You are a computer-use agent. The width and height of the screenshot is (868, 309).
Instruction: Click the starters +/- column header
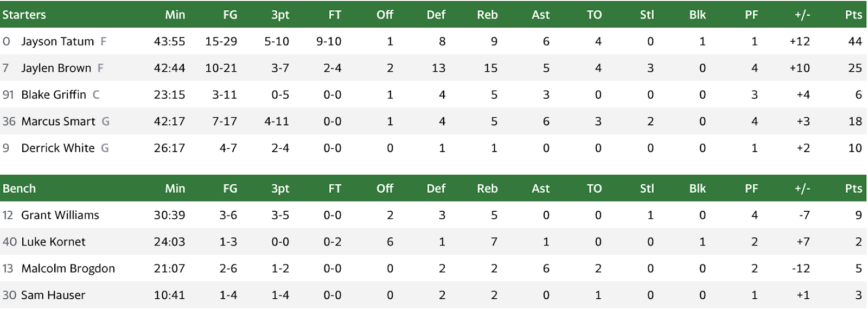802,15
